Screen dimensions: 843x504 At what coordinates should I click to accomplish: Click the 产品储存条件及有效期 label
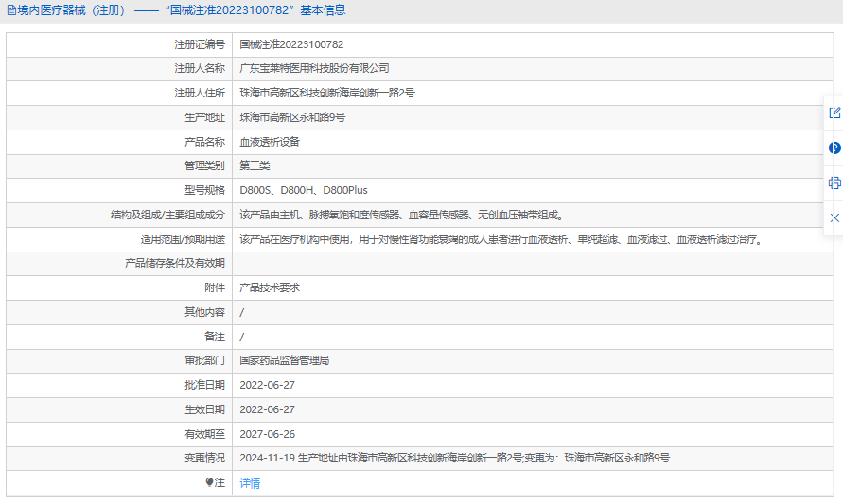(x=175, y=263)
